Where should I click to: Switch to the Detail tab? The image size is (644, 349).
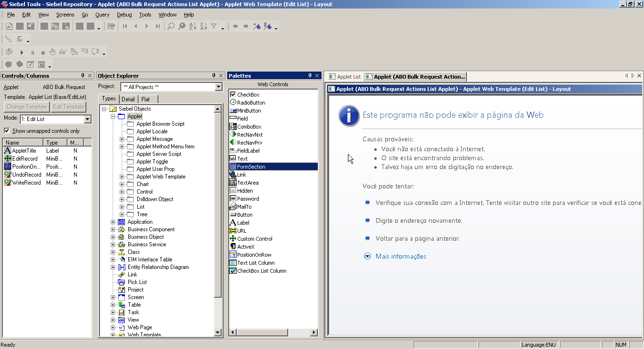tap(128, 99)
